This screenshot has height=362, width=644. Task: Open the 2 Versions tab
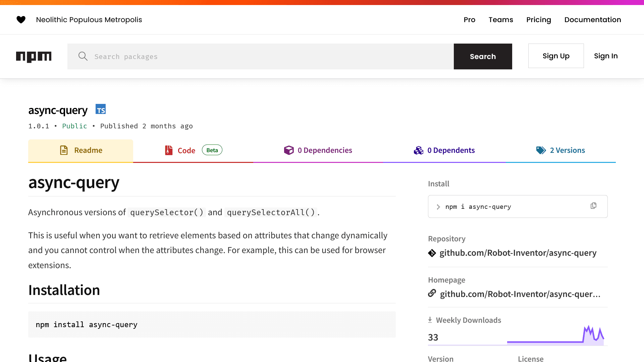click(x=561, y=150)
